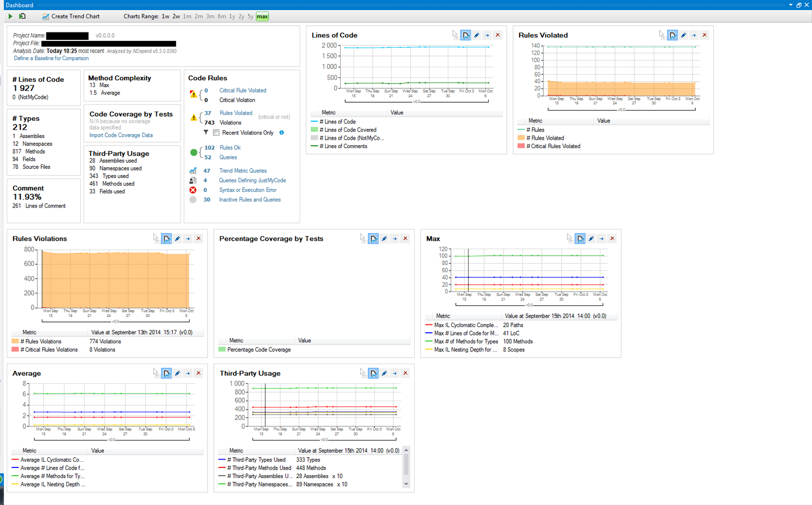Click the arrow icon on the Rules Violated chart

[694, 35]
